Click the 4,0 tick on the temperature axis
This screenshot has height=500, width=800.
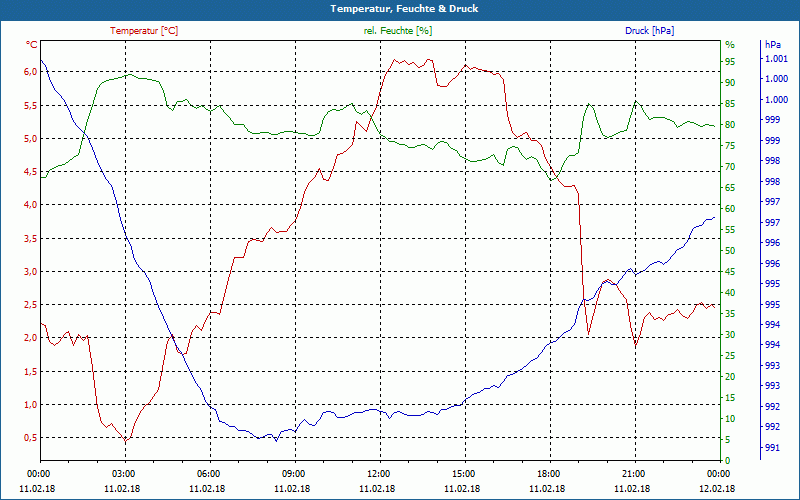click(x=31, y=205)
